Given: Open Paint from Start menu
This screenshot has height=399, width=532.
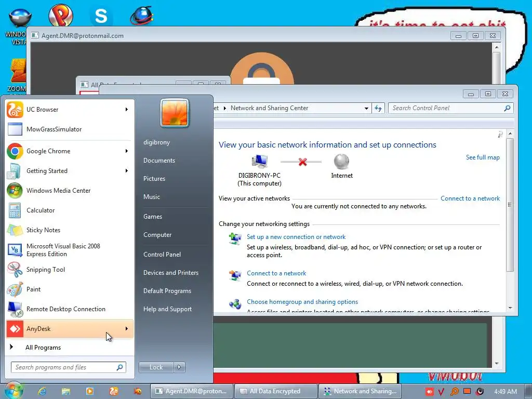Looking at the screenshot, I should pyautogui.click(x=70, y=289).
